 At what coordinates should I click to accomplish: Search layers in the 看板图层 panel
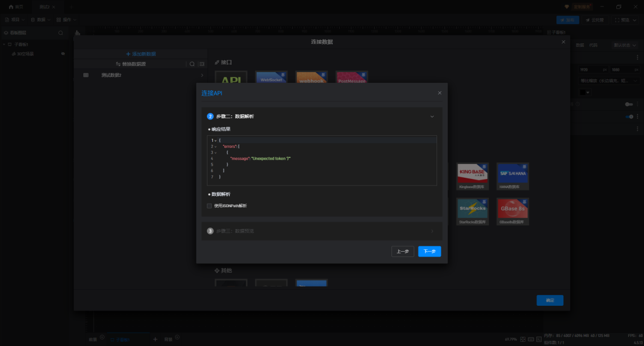pos(61,33)
